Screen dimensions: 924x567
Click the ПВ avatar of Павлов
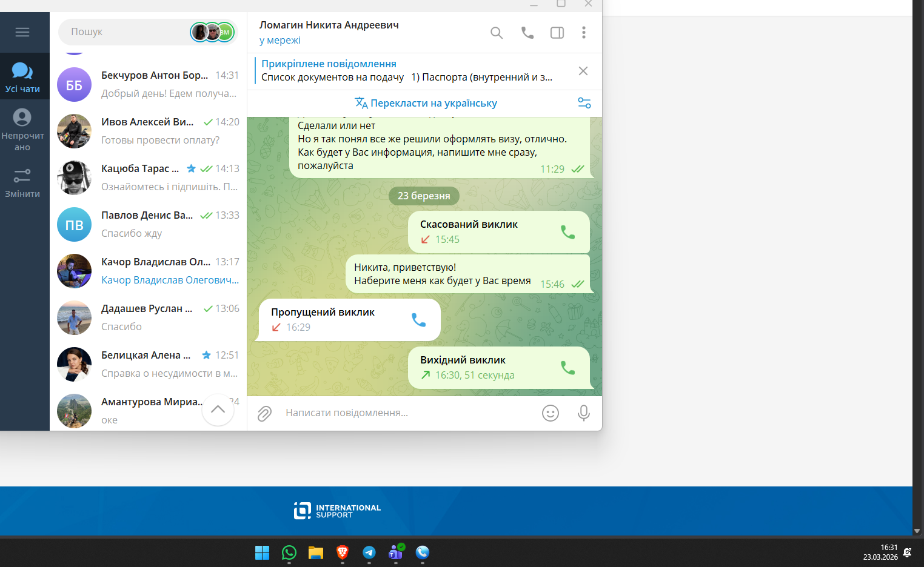pos(74,224)
